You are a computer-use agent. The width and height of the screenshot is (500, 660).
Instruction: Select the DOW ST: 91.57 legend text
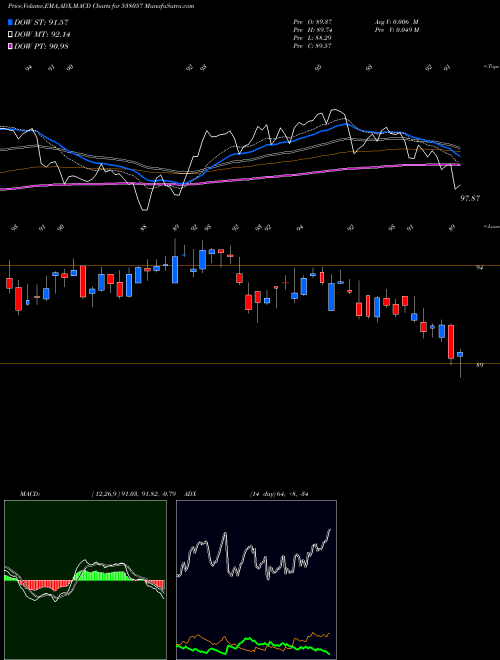tap(41, 22)
